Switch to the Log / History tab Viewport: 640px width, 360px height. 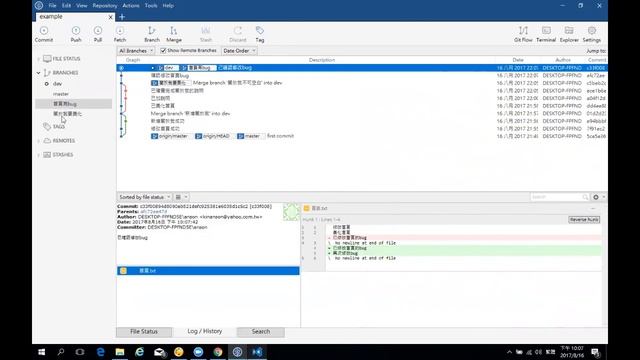point(204,331)
